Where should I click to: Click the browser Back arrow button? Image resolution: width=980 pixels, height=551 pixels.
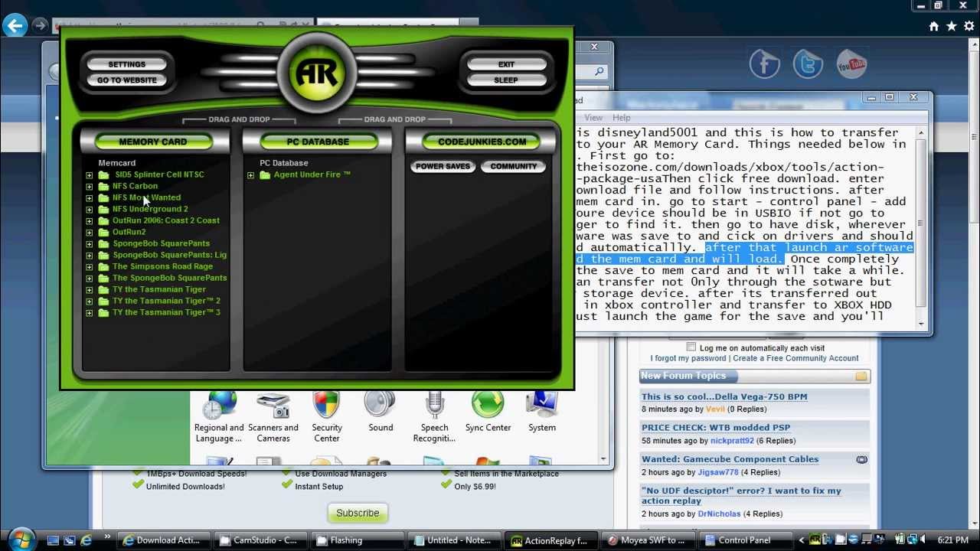coord(15,25)
